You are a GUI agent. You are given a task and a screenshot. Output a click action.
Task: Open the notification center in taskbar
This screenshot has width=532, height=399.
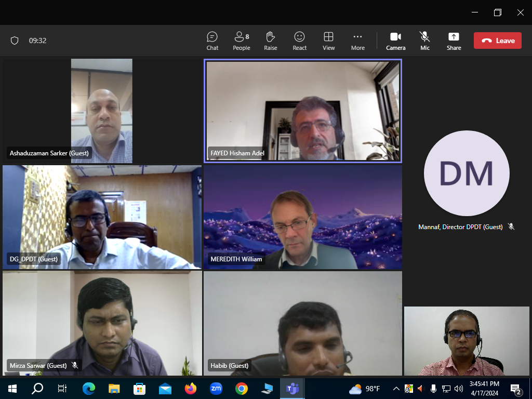(516, 388)
